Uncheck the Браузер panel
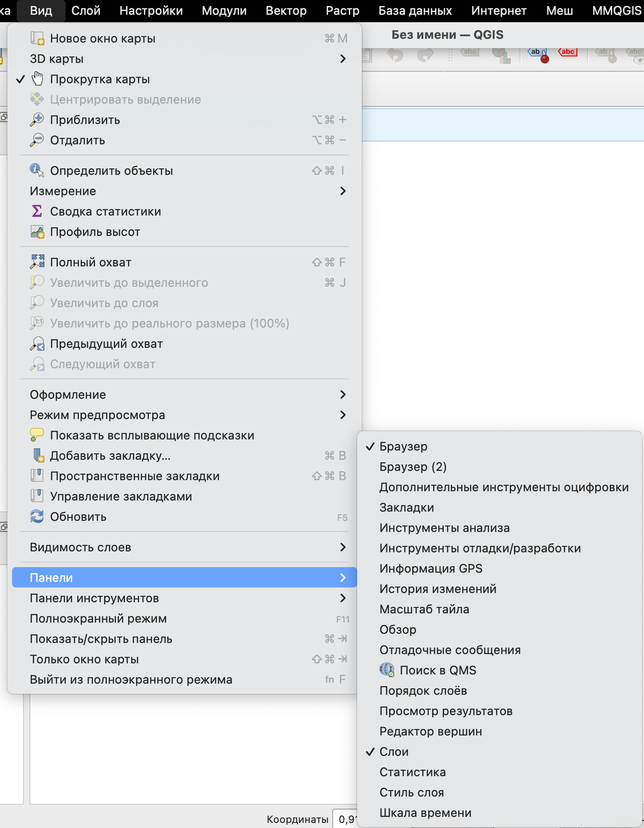The width and height of the screenshot is (644, 828). [403, 446]
